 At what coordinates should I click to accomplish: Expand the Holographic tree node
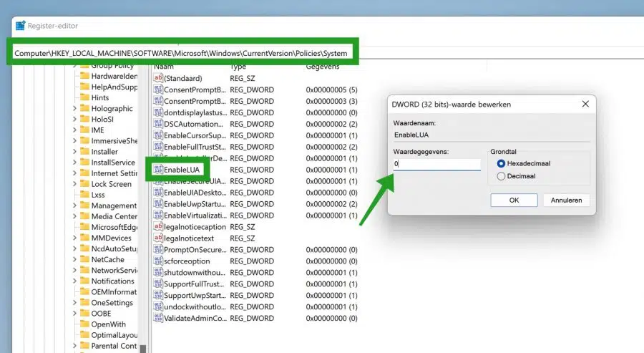(74, 109)
